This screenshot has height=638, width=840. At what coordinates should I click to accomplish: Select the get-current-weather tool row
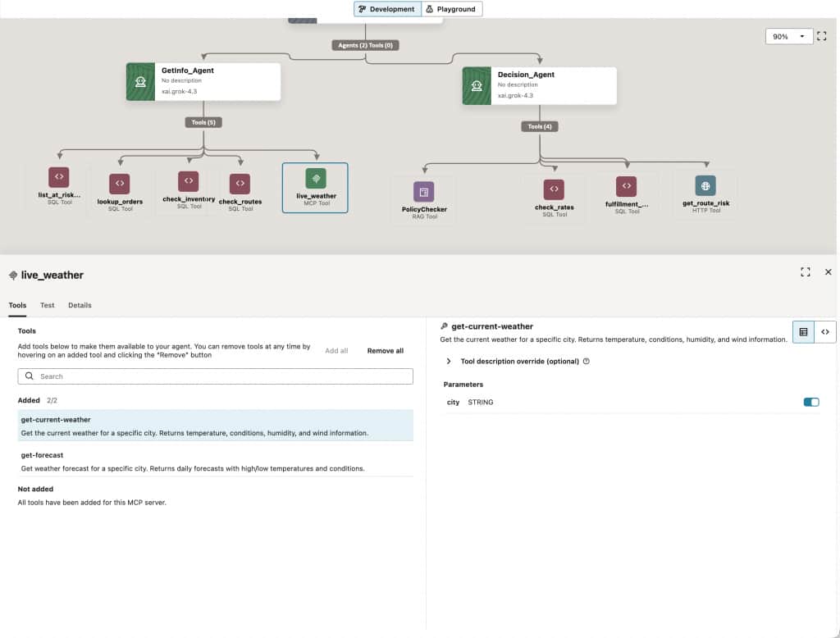click(216, 426)
